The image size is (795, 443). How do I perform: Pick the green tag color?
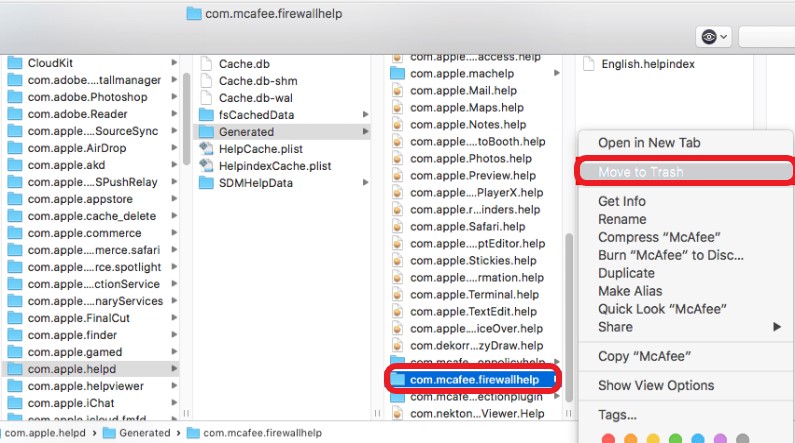click(x=675, y=439)
